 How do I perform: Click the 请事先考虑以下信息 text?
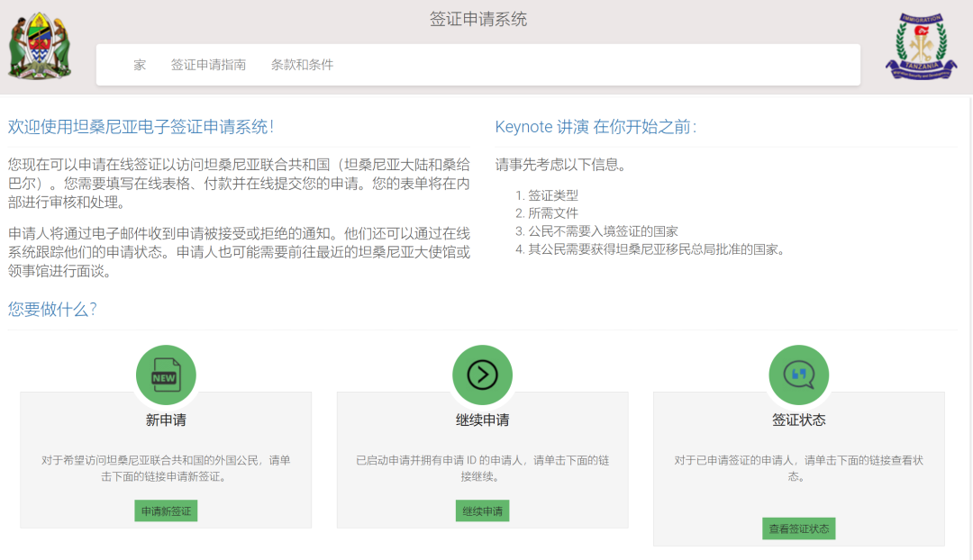[x=563, y=165]
